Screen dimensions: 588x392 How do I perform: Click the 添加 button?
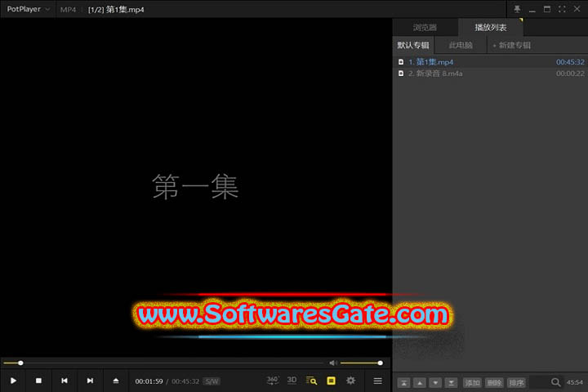coord(472,383)
